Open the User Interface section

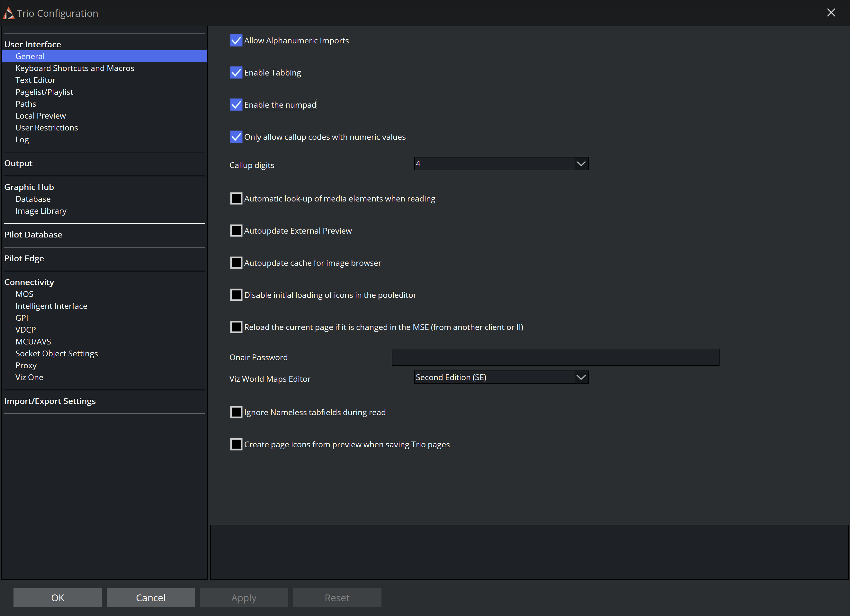click(x=32, y=44)
